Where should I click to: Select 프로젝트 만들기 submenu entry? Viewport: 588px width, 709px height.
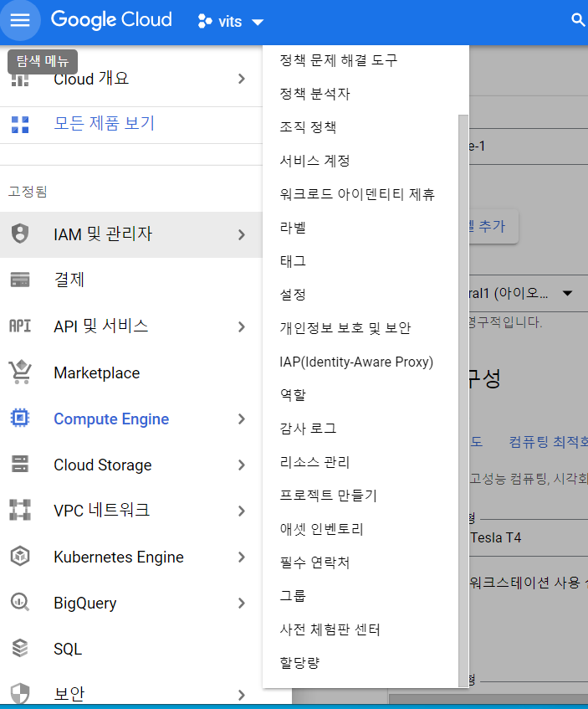[x=328, y=495]
